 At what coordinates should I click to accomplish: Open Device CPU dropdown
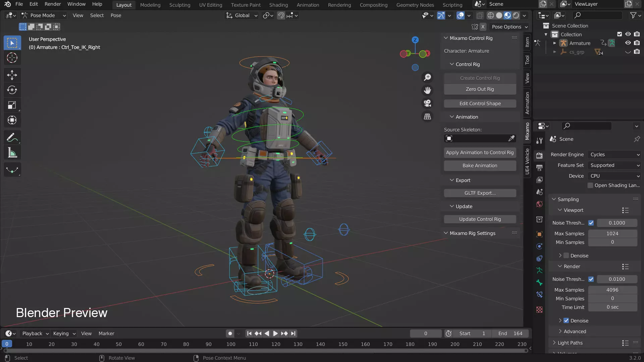tap(614, 176)
